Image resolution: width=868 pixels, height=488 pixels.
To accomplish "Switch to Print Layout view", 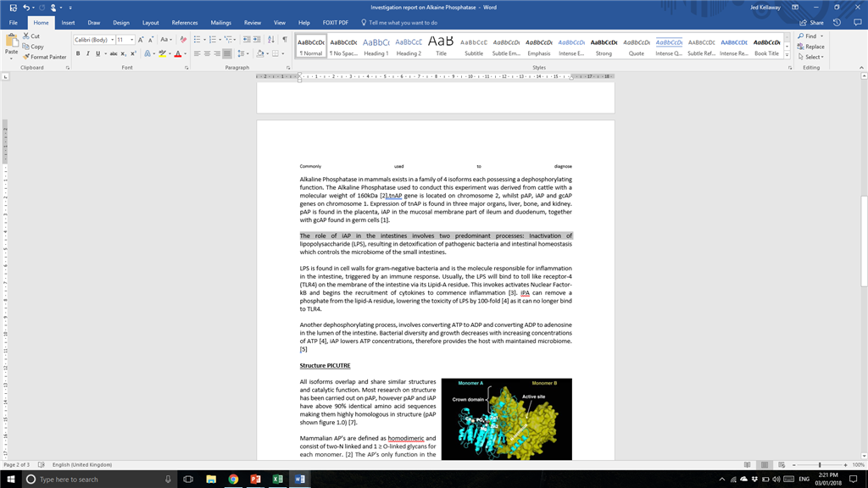I will (x=765, y=465).
